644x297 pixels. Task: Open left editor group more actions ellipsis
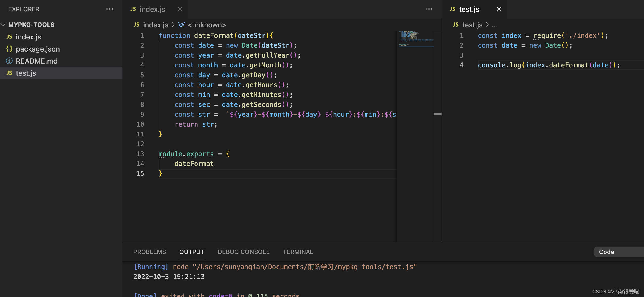click(429, 9)
